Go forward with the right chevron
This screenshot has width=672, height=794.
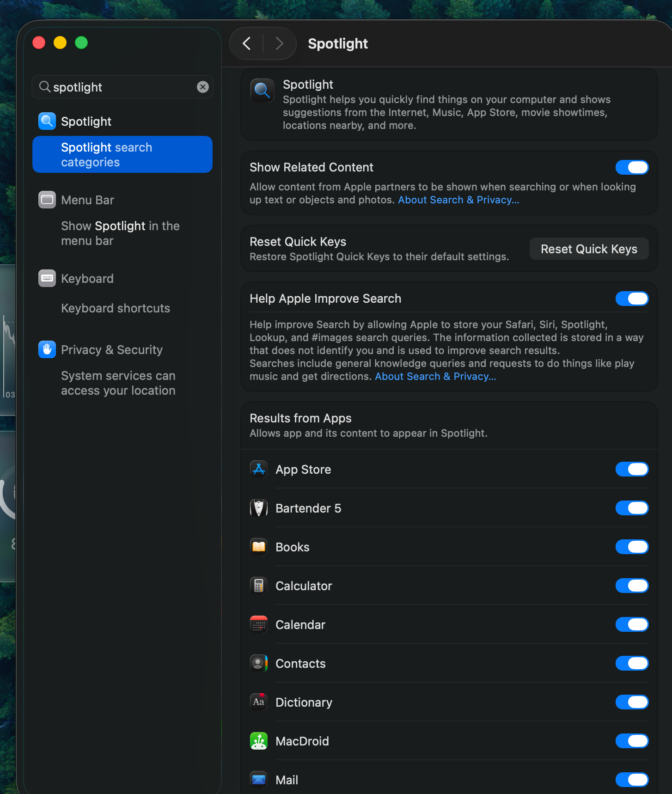click(279, 43)
